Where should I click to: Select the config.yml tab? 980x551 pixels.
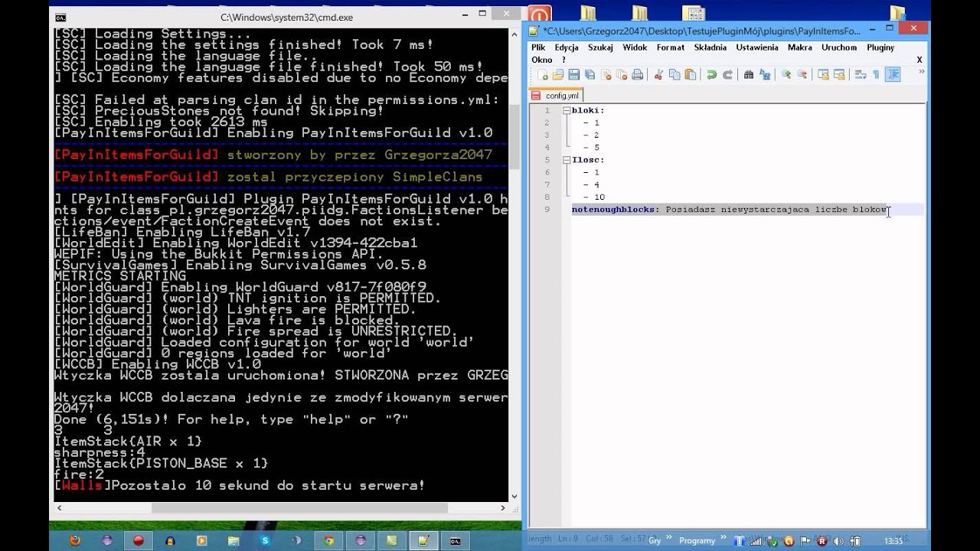click(x=557, y=96)
